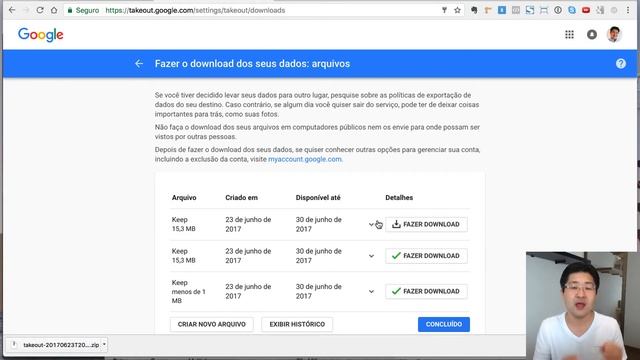
Task: Open dropdown for downloaded takeout zip file
Action: pos(104,345)
